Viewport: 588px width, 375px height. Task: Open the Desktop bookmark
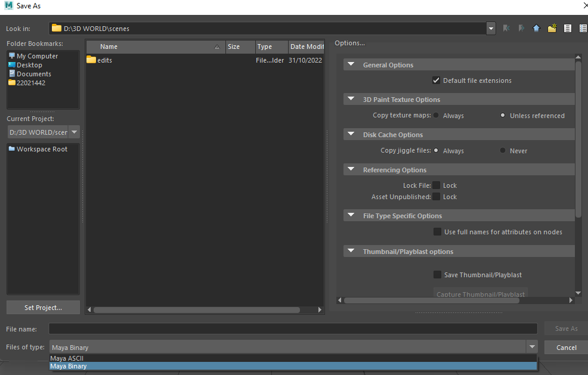[26, 65]
